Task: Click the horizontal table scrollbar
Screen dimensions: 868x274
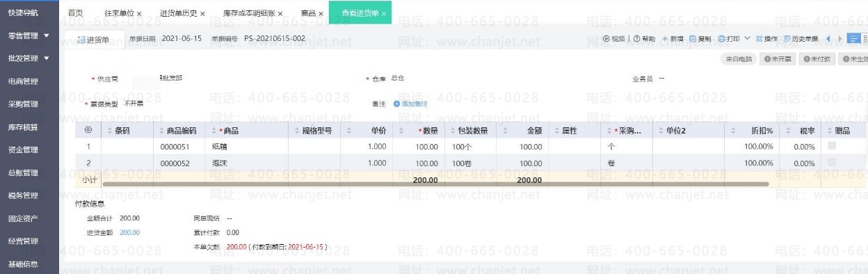Action: point(435,184)
